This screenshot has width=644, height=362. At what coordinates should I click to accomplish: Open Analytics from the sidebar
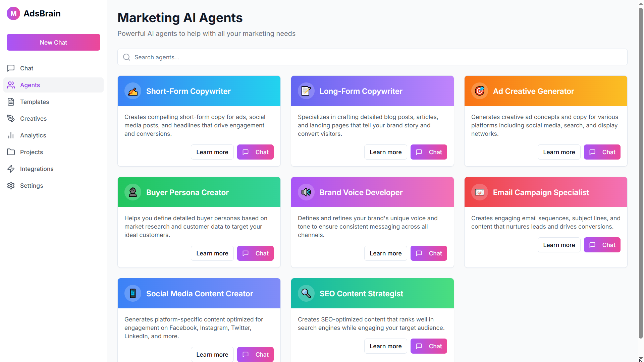[54, 135]
